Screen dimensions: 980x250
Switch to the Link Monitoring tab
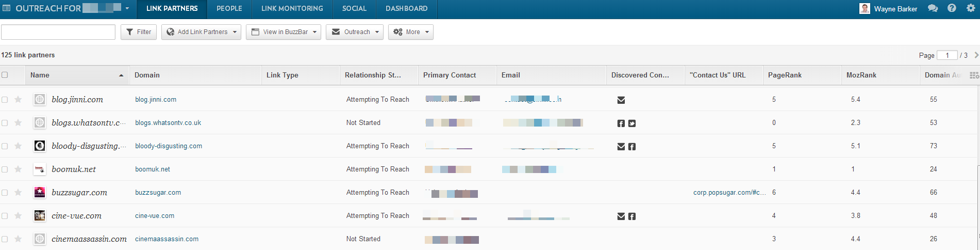292,9
